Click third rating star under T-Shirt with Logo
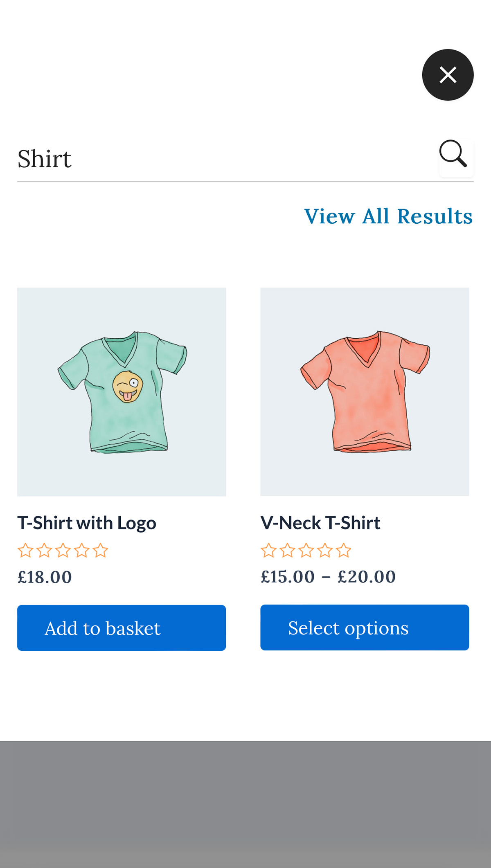The image size is (491, 868). coord(63,551)
